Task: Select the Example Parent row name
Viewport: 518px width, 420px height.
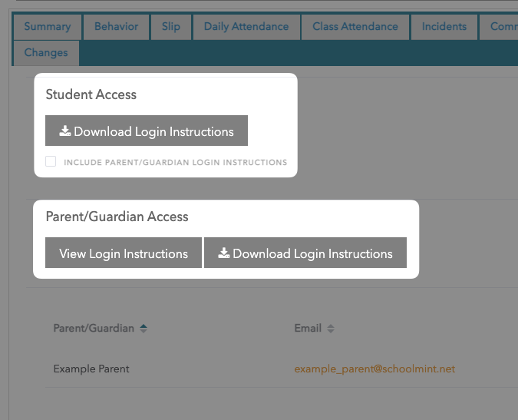Action: [91, 369]
